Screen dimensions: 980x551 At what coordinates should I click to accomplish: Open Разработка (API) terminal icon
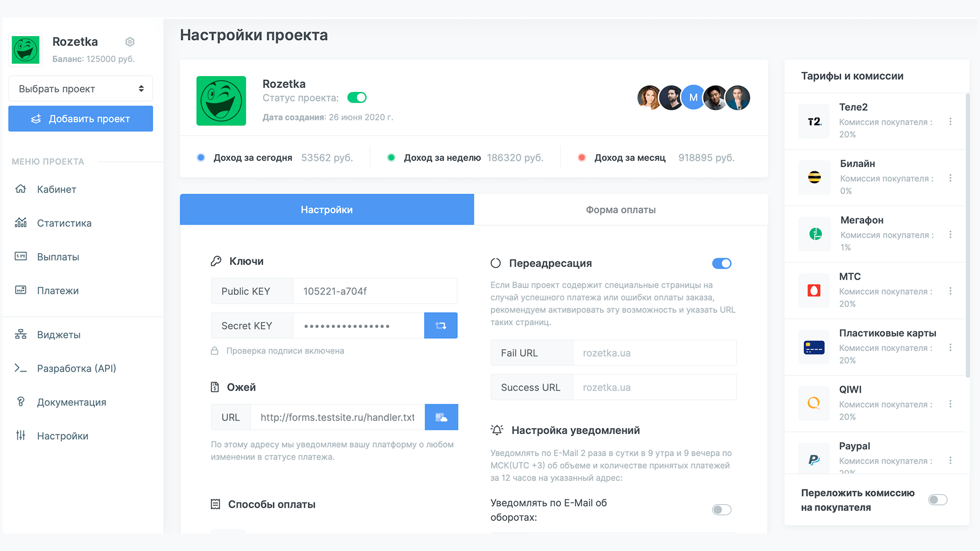20,368
